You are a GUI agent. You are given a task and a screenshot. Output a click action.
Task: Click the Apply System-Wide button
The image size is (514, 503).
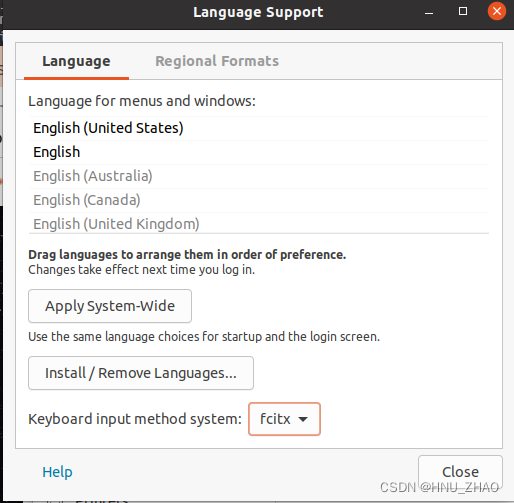tap(110, 306)
